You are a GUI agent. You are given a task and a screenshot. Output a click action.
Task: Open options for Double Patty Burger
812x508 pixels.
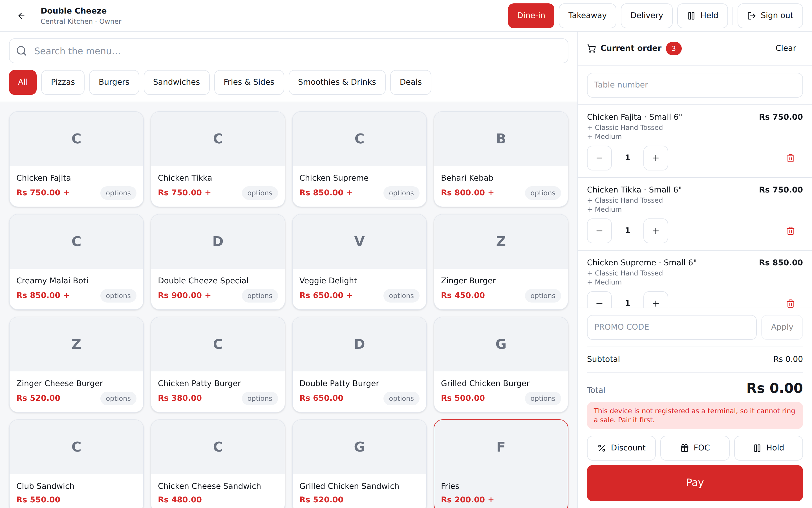(401, 398)
